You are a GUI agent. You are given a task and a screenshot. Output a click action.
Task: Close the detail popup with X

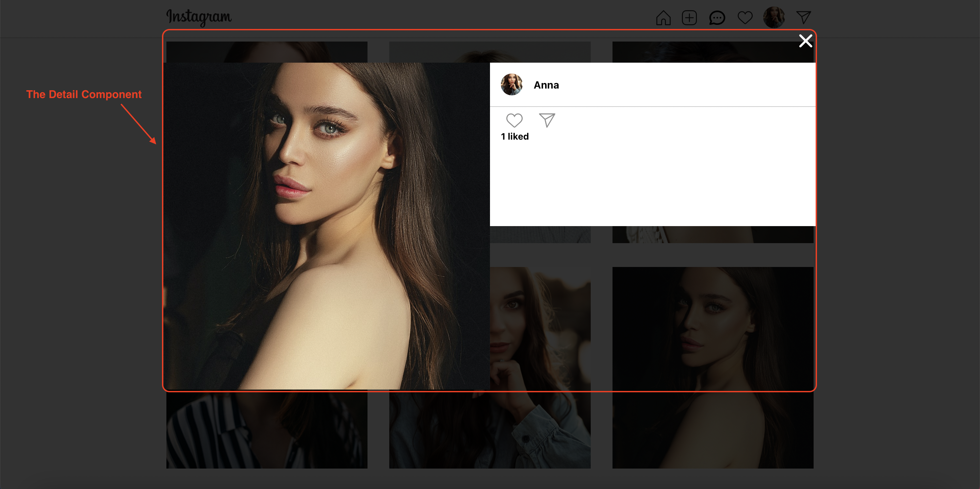(805, 41)
